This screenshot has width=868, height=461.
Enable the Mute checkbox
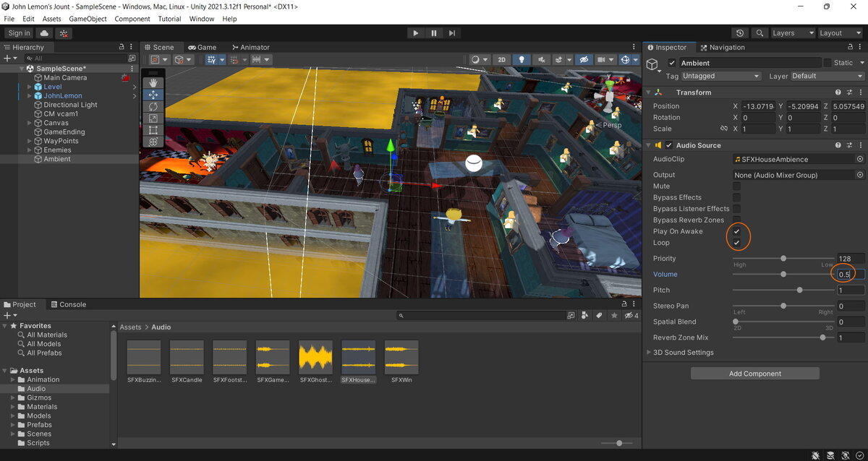[736, 186]
